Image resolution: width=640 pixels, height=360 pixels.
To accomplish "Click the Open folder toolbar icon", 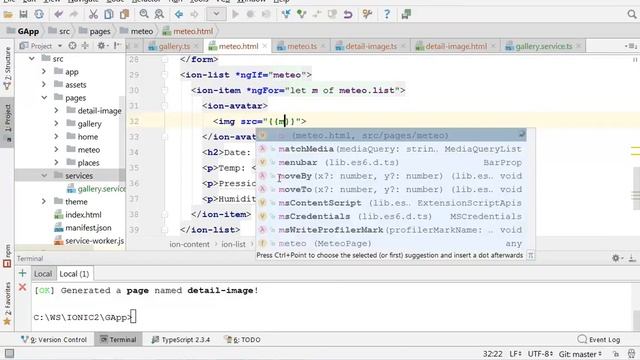I will 8,15.
